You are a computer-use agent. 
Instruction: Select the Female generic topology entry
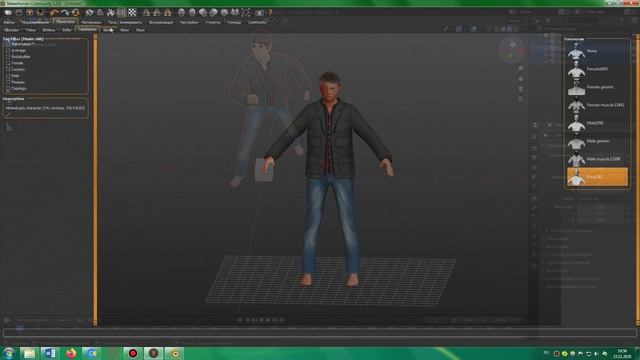(x=598, y=87)
